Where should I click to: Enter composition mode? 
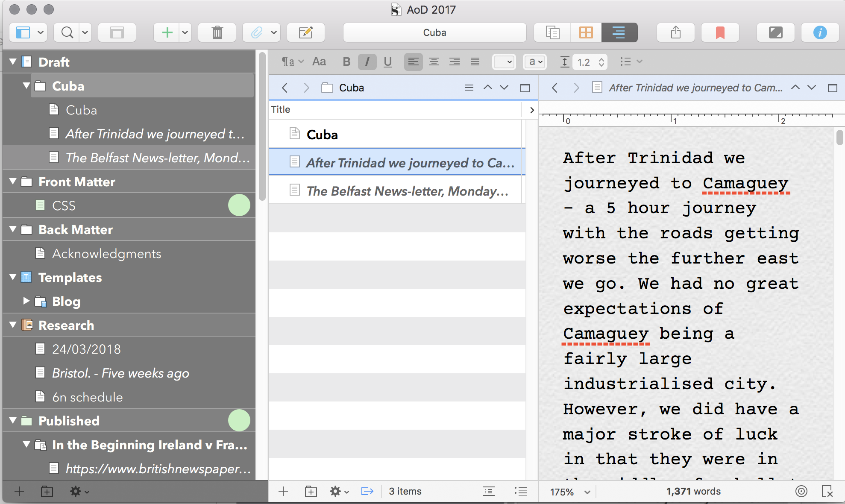point(775,32)
